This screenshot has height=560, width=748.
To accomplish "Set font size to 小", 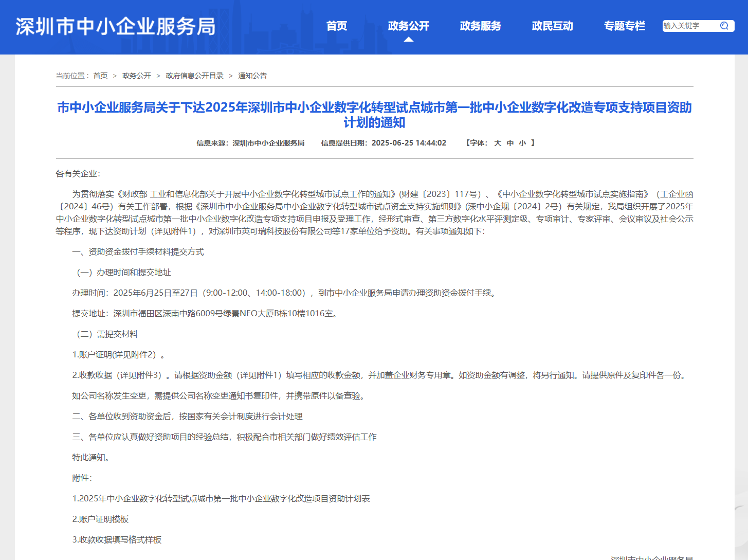I will pos(522,143).
